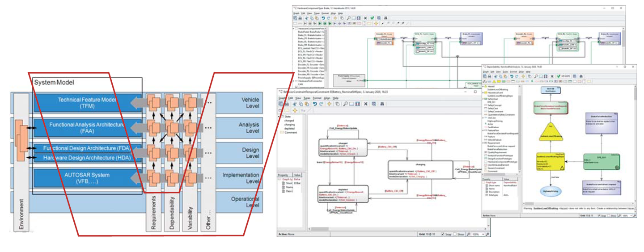644x252 pixels.
Task: Click Undo arrow in HardwareComponentType window toolbar
Action: (x=323, y=18)
